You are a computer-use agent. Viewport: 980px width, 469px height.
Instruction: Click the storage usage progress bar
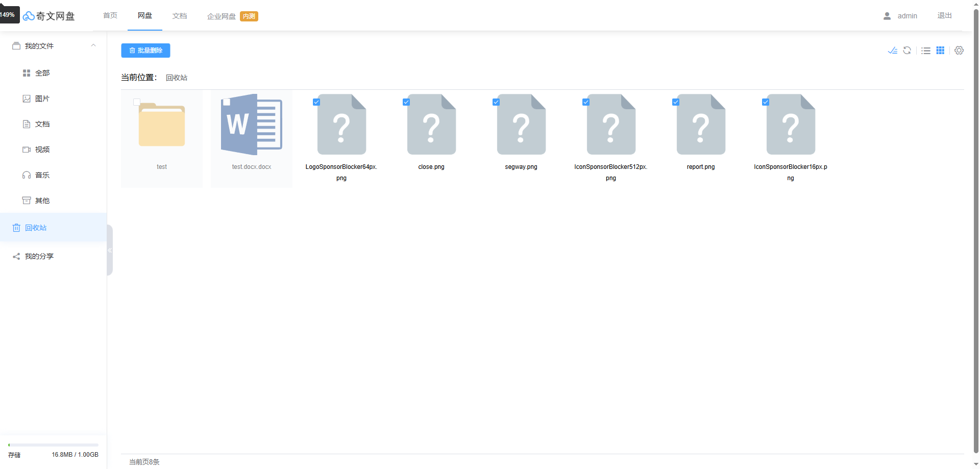tap(53, 445)
